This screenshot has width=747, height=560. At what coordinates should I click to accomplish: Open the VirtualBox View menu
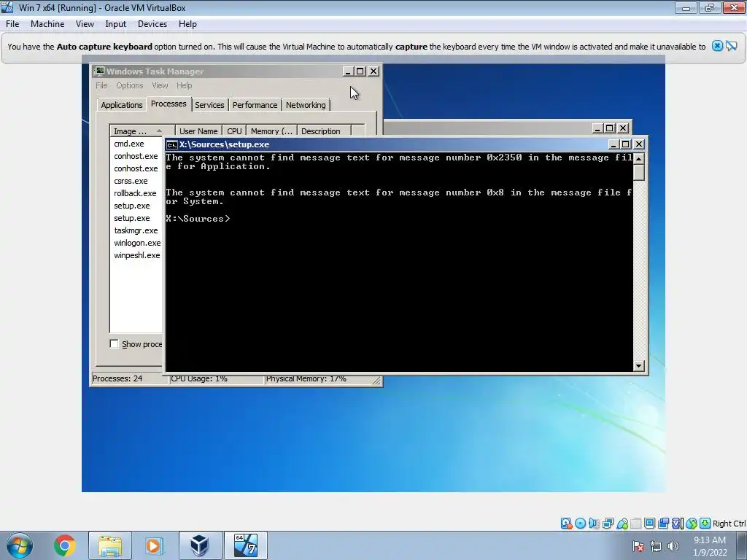click(85, 24)
